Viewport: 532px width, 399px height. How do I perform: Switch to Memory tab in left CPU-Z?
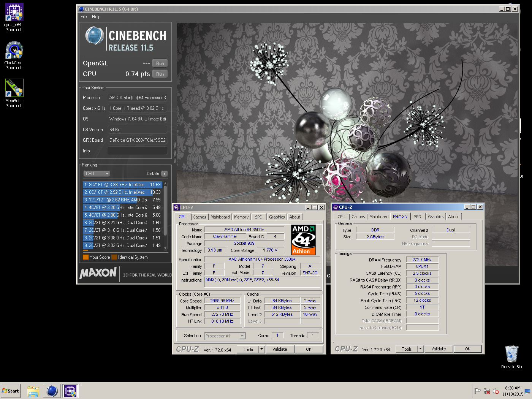click(241, 217)
